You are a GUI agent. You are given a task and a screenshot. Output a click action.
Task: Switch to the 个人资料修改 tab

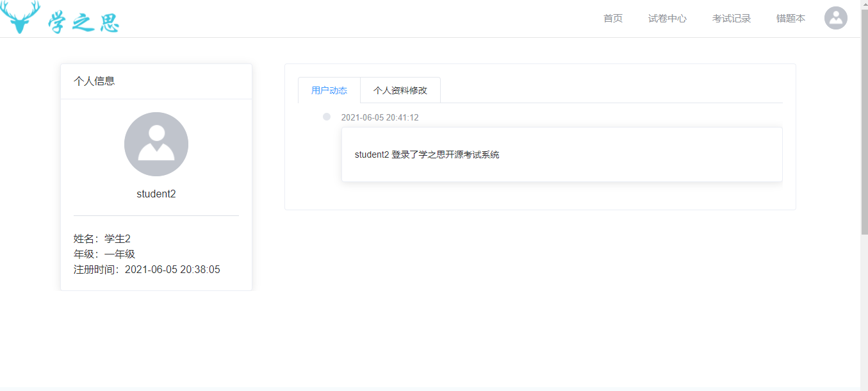click(401, 90)
